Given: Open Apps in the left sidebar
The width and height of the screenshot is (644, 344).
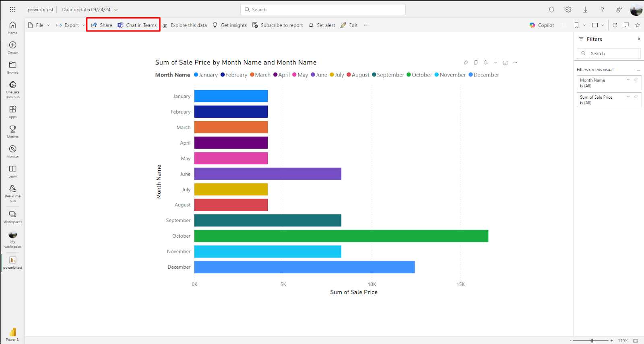Looking at the screenshot, I should pos(12,112).
